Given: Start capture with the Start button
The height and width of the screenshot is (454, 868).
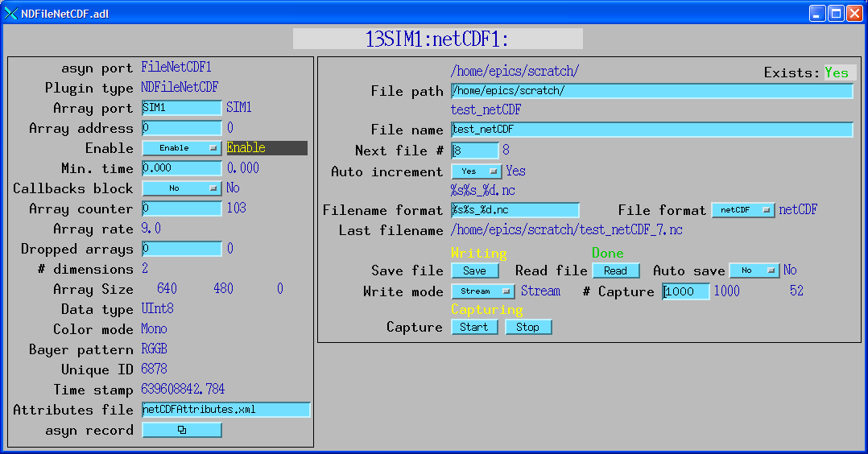Looking at the screenshot, I should pos(474,327).
